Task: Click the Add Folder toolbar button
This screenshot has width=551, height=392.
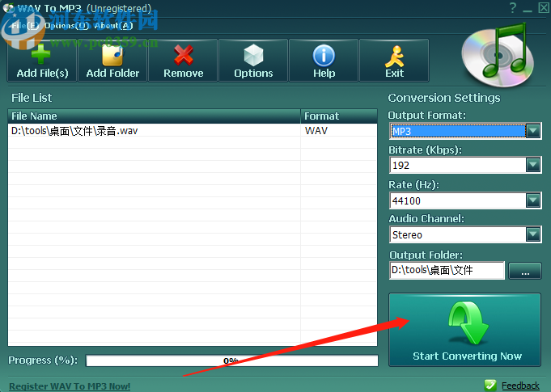Action: tap(112, 61)
